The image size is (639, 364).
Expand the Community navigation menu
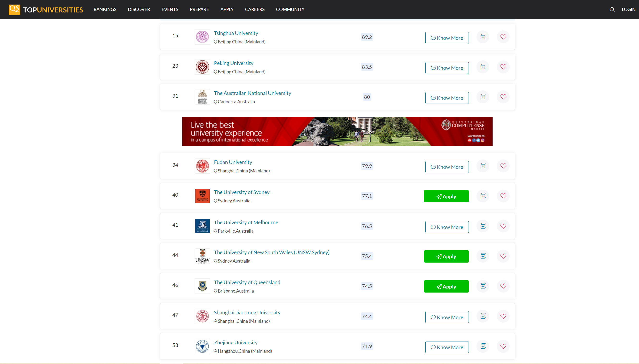click(290, 10)
